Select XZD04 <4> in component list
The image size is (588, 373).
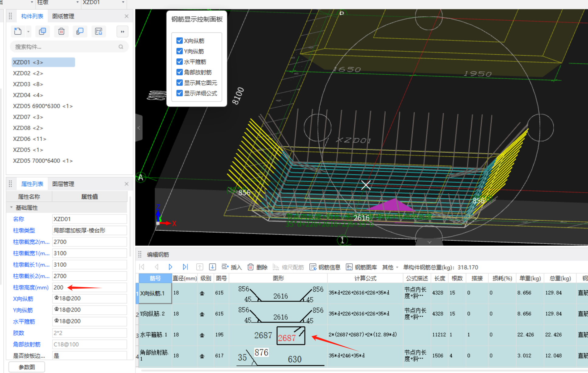[28, 95]
